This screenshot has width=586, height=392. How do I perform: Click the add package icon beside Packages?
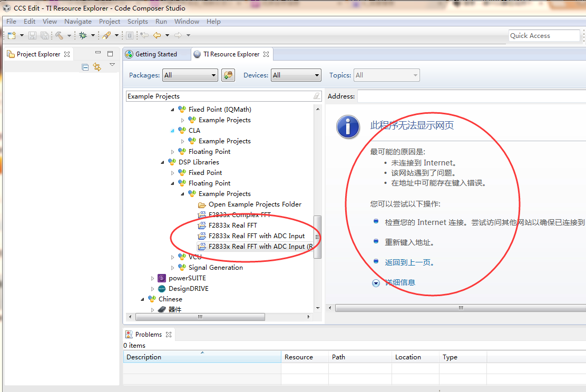click(228, 75)
